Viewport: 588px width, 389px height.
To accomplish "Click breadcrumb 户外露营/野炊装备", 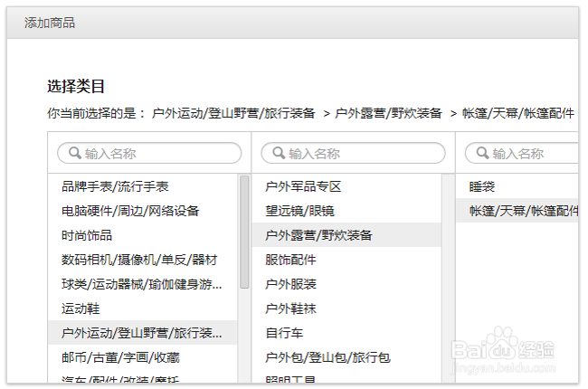I will pos(388,113).
